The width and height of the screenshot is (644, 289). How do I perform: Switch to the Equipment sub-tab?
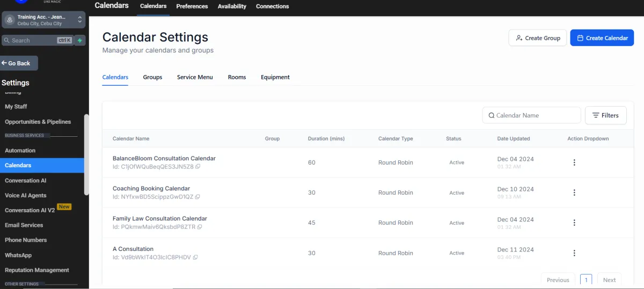[275, 77]
